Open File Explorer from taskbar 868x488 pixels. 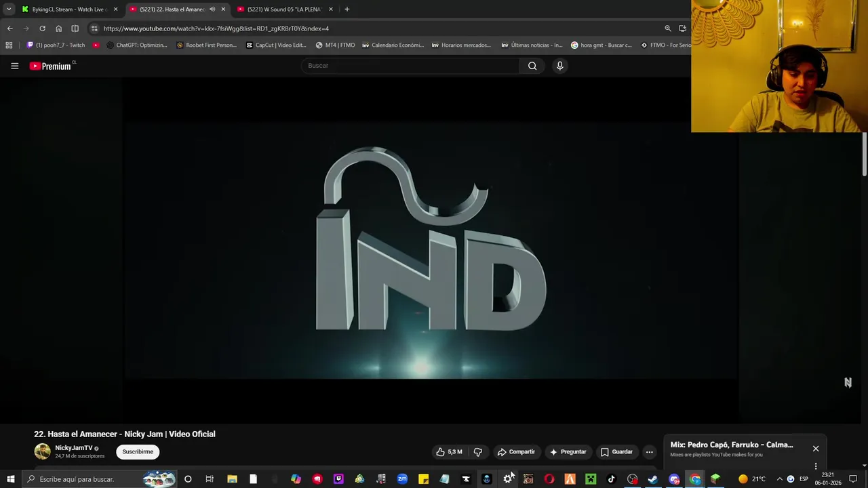tap(232, 479)
